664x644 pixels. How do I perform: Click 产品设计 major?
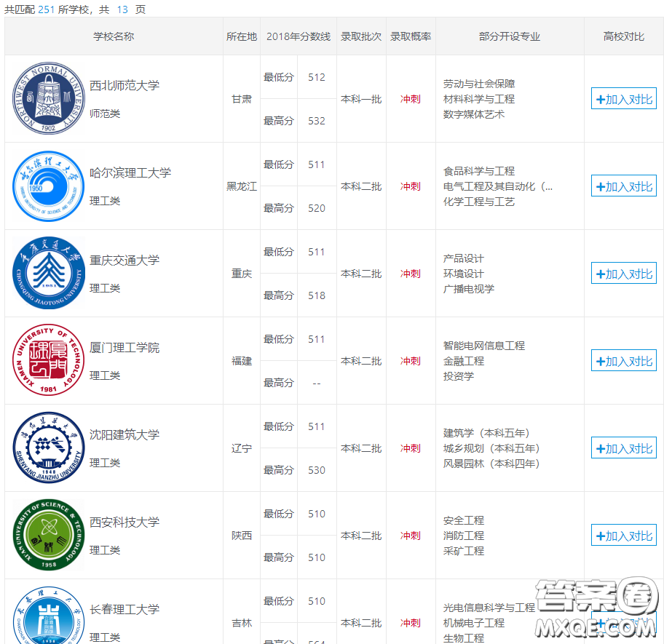(x=463, y=258)
